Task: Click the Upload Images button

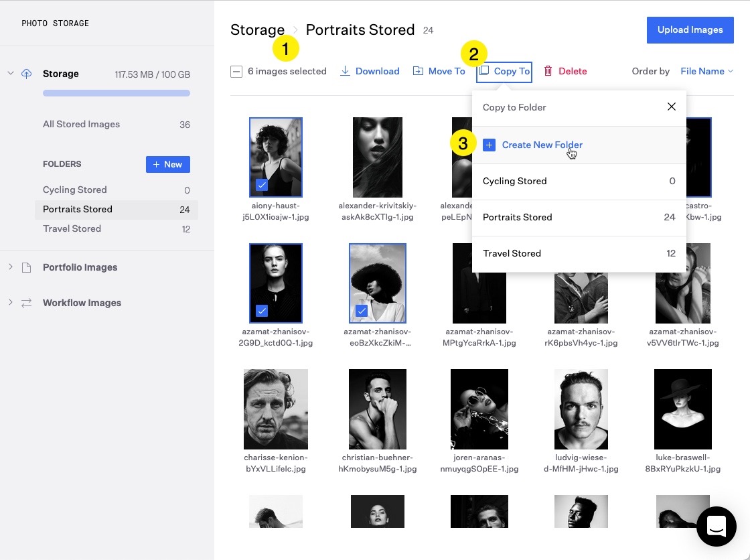Action: [x=690, y=30]
